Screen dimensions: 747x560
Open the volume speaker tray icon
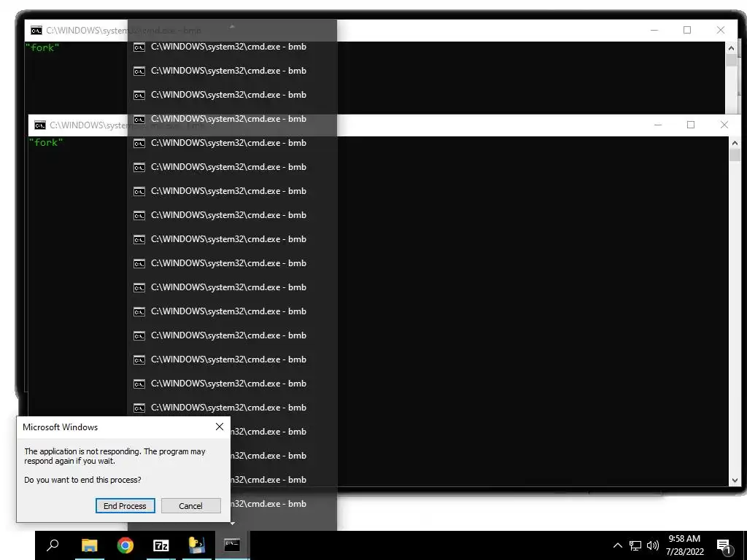(x=653, y=545)
